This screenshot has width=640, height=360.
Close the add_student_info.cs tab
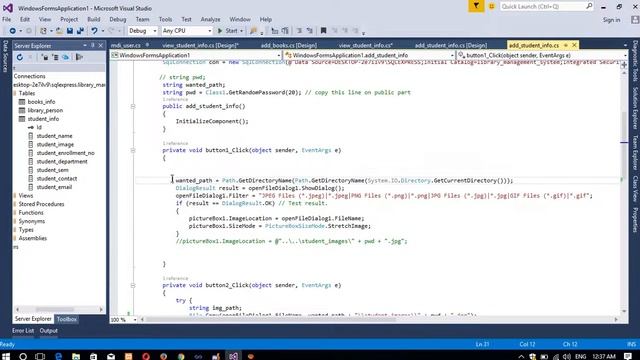coord(574,45)
